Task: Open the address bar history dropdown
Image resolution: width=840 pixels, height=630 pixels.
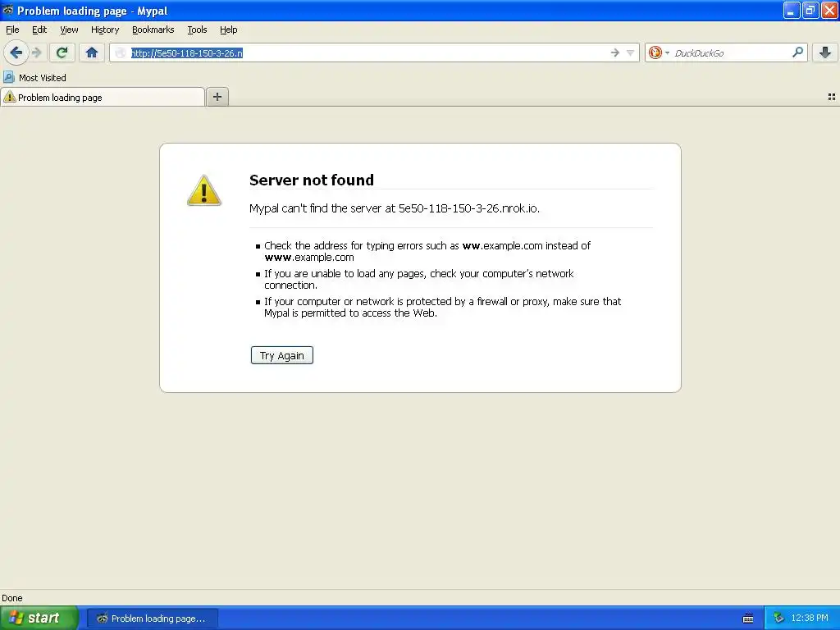Action: (631, 52)
